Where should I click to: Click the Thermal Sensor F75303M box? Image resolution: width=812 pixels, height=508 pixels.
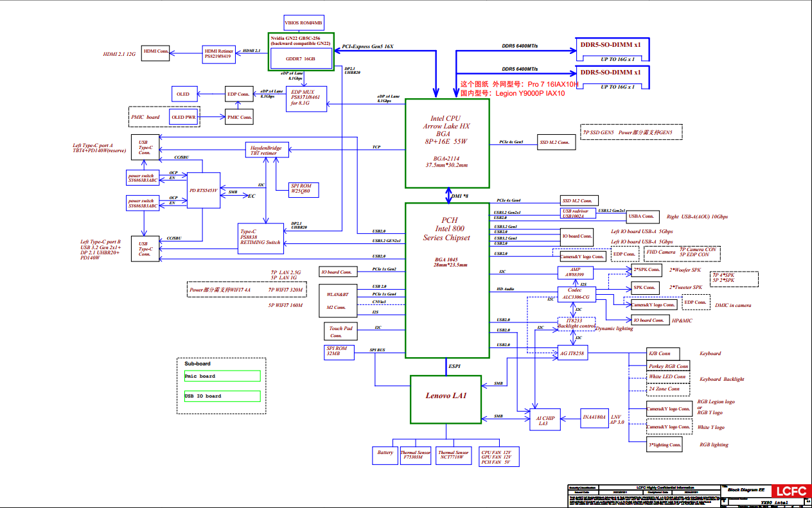[x=416, y=456]
